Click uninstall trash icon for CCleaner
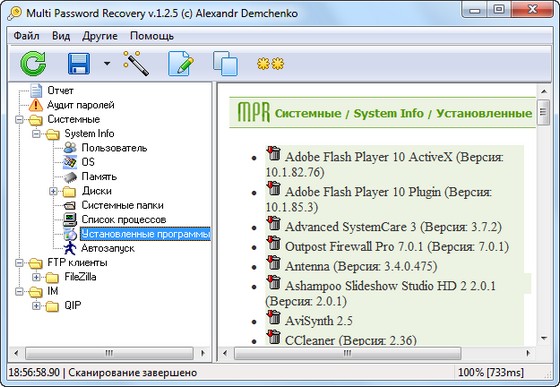 (274, 337)
